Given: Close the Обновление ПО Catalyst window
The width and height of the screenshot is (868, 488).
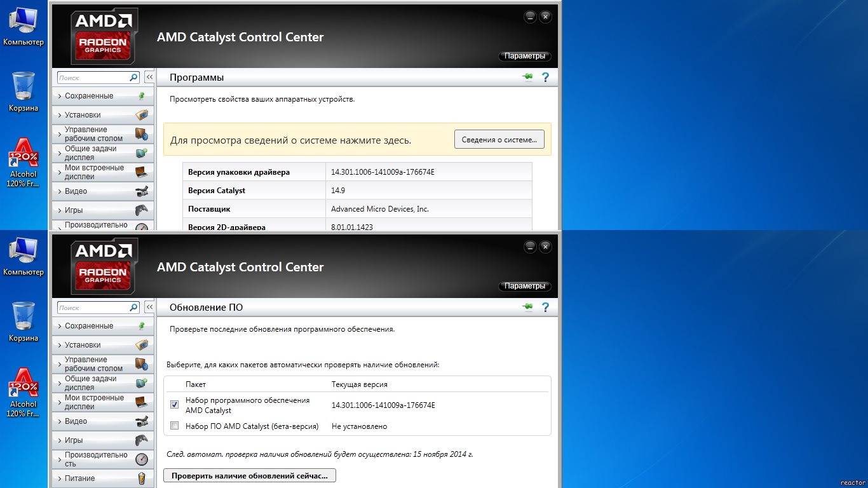Looking at the screenshot, I should tap(545, 247).
